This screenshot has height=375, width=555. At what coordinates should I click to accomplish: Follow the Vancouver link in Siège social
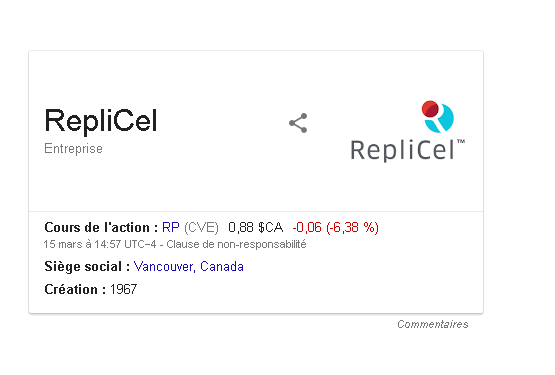[x=164, y=267]
